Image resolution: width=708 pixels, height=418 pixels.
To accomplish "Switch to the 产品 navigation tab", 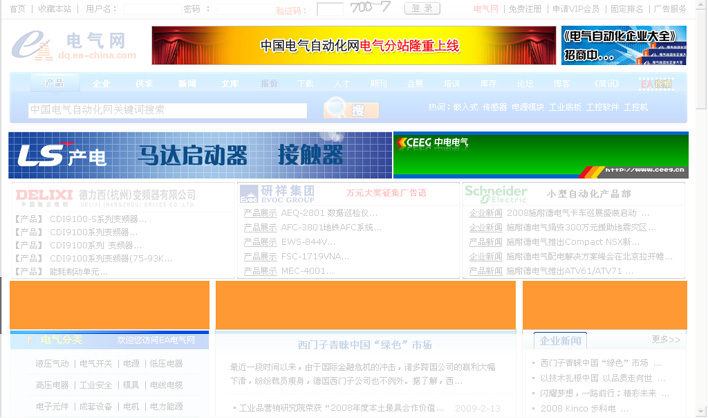I will click(54, 83).
